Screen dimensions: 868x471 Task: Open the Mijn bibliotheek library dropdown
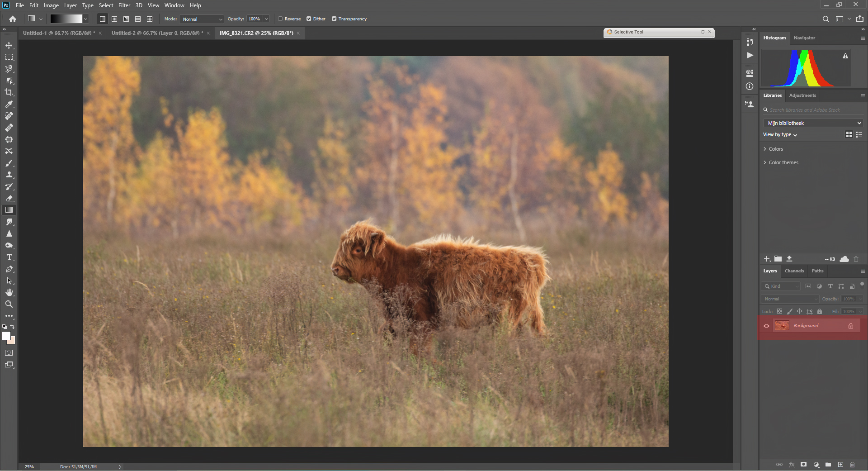pyautogui.click(x=813, y=123)
